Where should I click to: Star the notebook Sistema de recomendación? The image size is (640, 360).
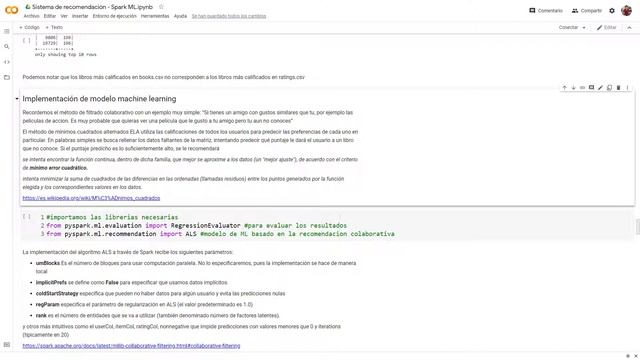pos(161,7)
